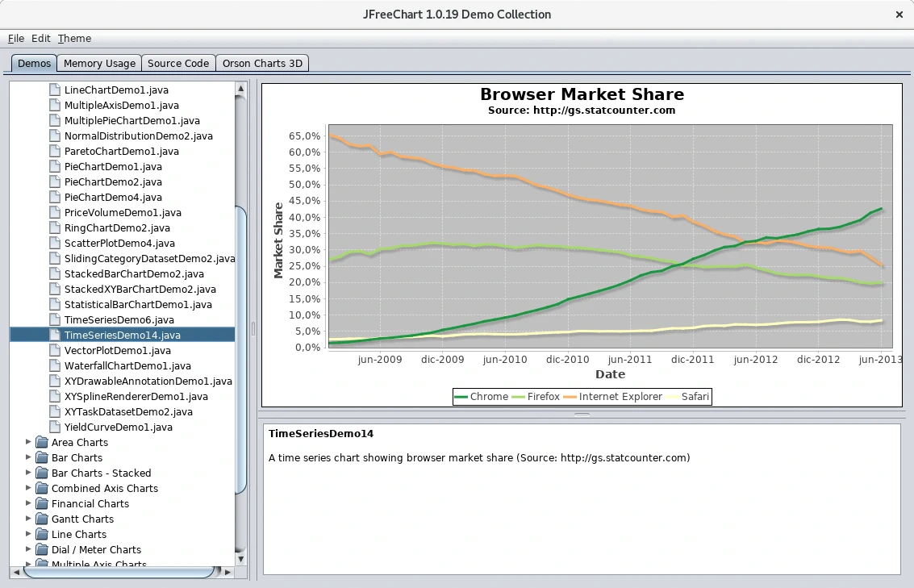Click the folder icon for Financial Charts
914x588 pixels.
click(x=41, y=503)
